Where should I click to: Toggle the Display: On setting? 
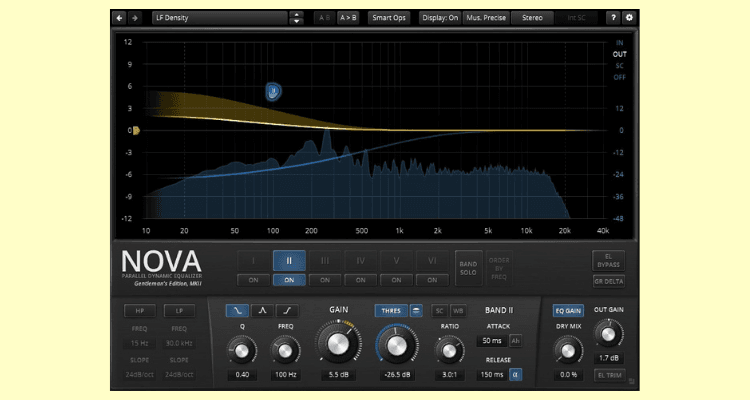pos(440,18)
